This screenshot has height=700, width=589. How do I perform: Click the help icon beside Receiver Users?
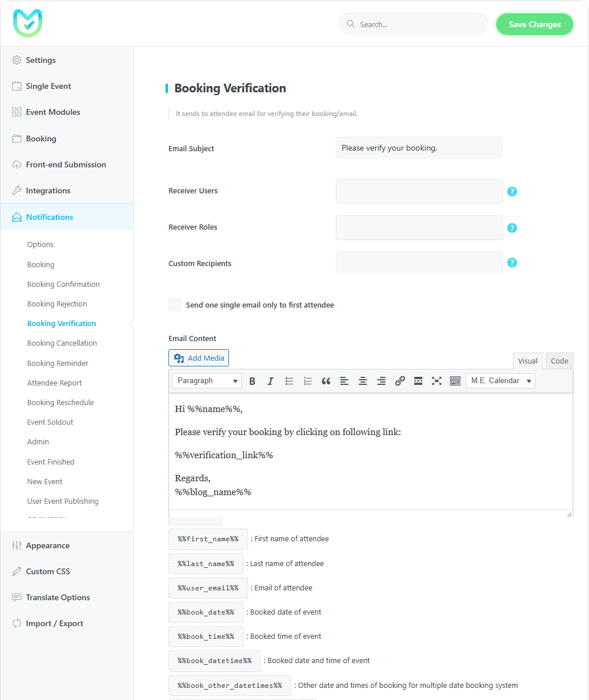tap(512, 192)
